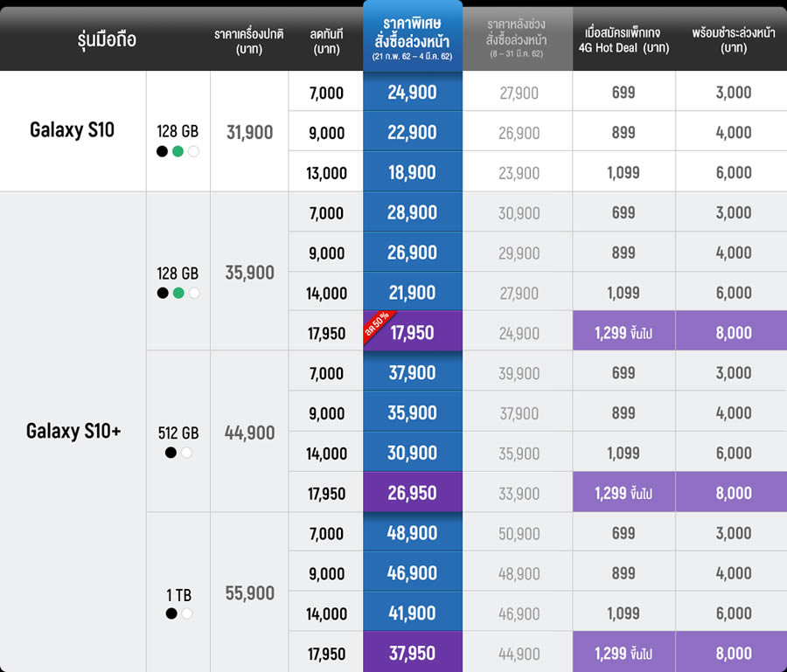787x672 pixels.
Task: Select the purple 26,950 special price cell
Action: [412, 494]
